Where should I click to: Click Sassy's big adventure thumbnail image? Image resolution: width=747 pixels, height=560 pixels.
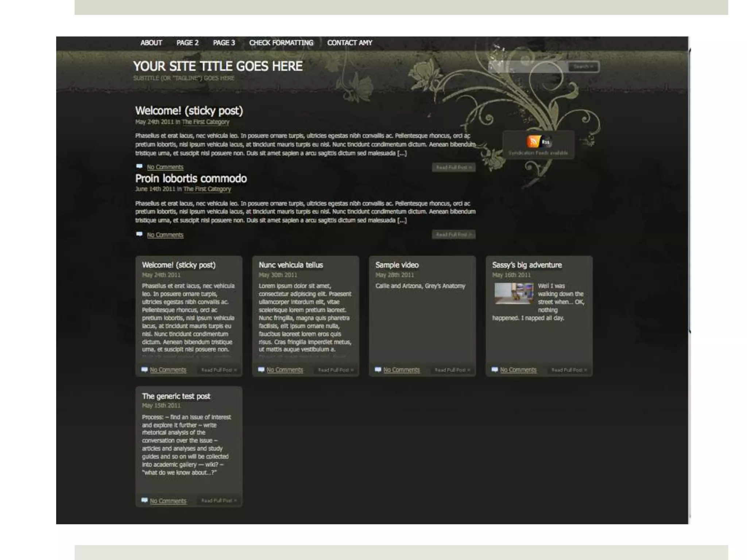point(514,293)
